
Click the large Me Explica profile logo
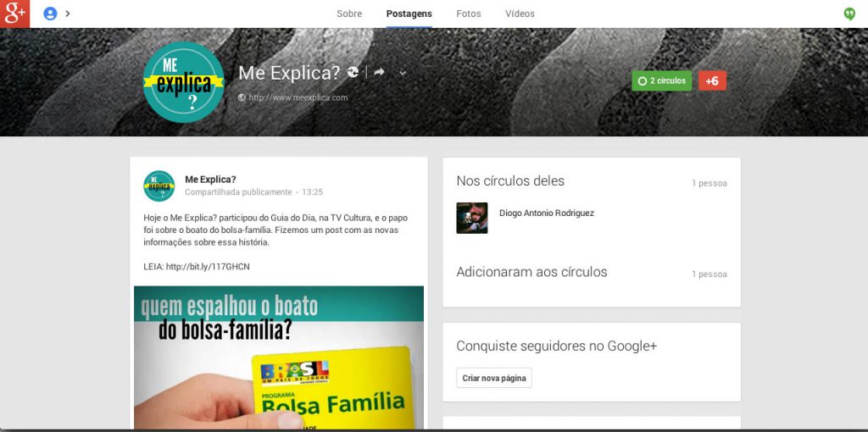point(183,82)
